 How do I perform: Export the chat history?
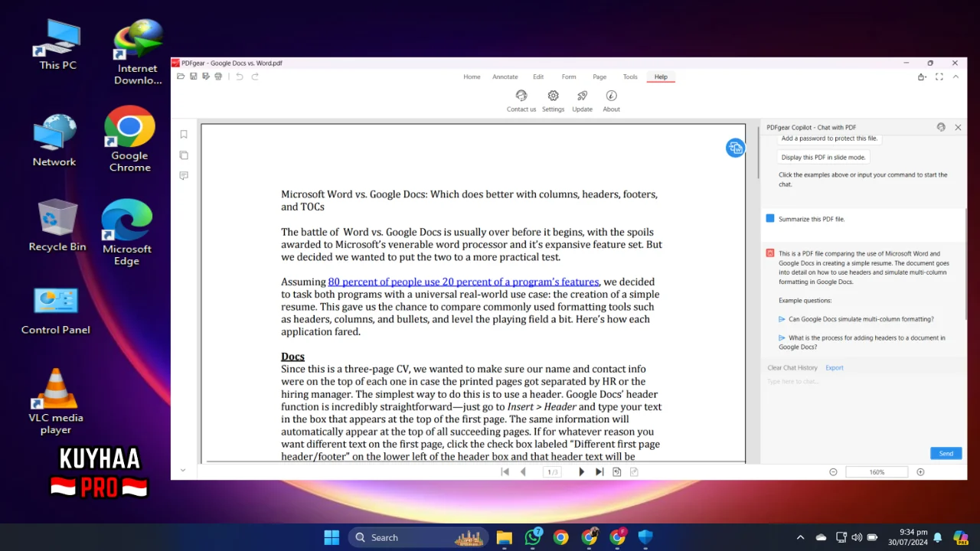point(835,367)
